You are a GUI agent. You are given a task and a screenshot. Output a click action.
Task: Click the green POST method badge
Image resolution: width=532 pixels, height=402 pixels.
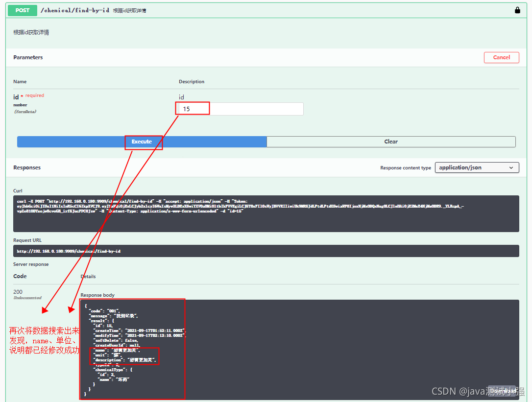point(23,10)
